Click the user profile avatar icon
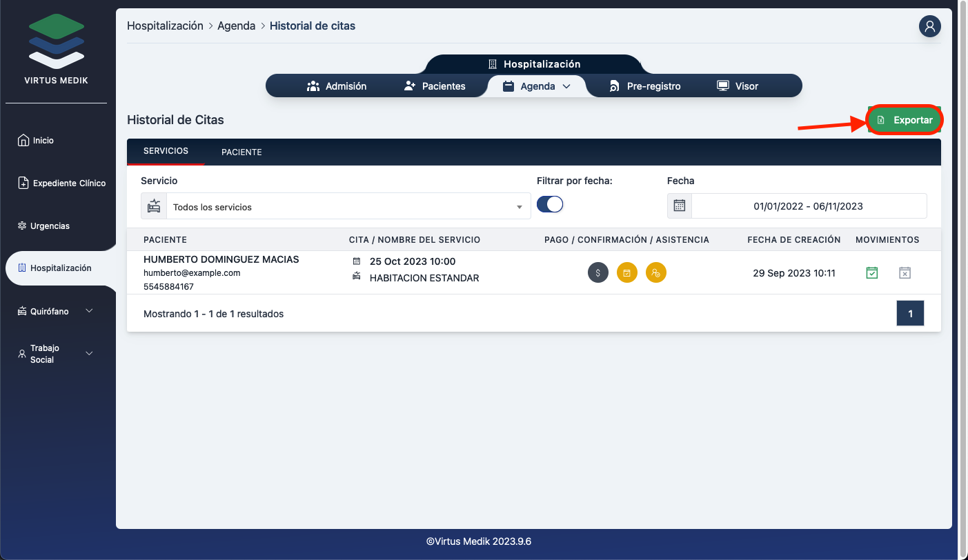Screen dimensions: 968x560 (x=929, y=26)
